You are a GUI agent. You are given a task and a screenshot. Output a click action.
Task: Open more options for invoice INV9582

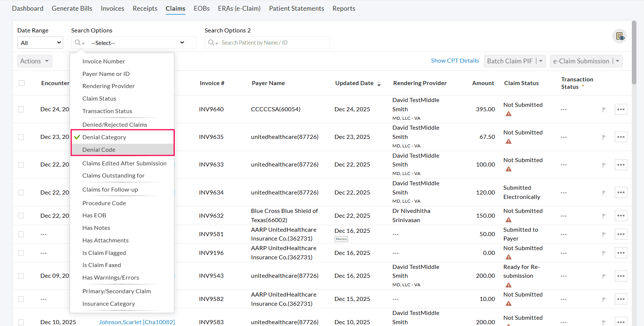click(621, 299)
